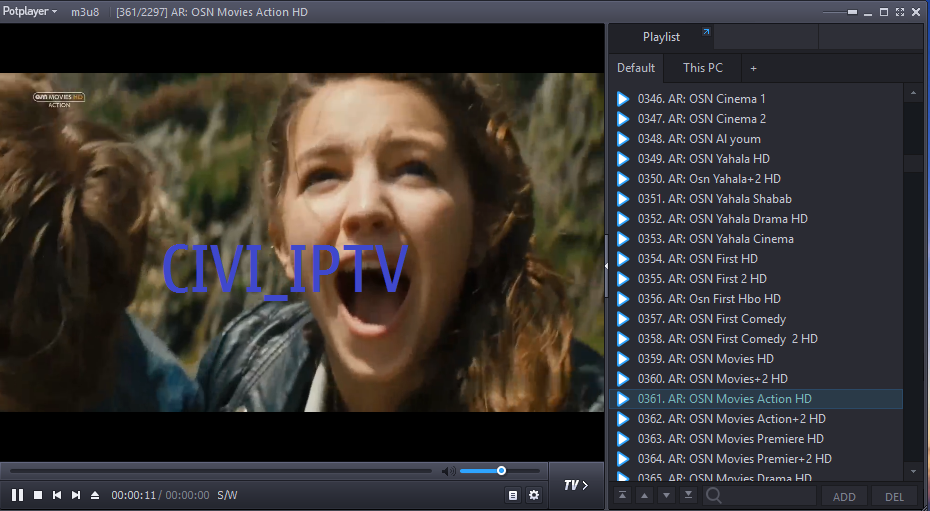Image resolution: width=930 pixels, height=511 pixels.
Task: Click the elapsed time 00:00:11 display
Action: (133, 495)
